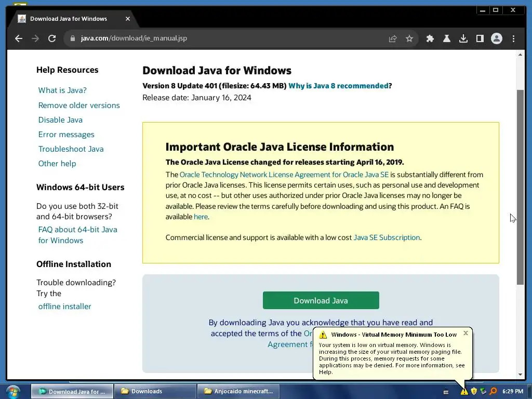This screenshot has height=399, width=532.
Task: Open the Chrome profile avatar menu
Action: 496,38
